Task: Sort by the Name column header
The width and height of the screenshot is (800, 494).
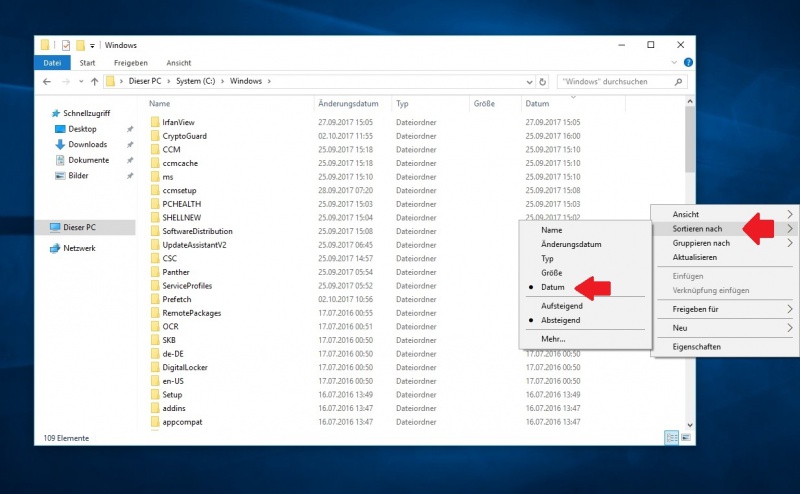Action: 160,104
